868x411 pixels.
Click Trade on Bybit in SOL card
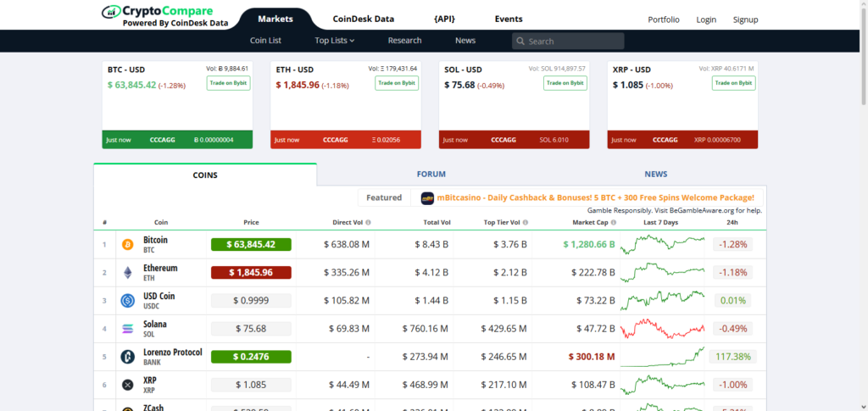pyautogui.click(x=565, y=83)
